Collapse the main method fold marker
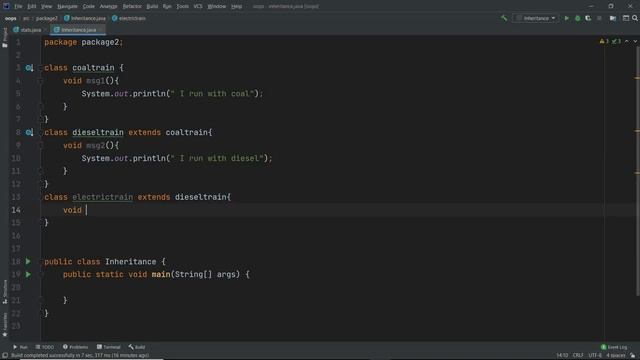The height and width of the screenshot is (360, 640). point(40,275)
